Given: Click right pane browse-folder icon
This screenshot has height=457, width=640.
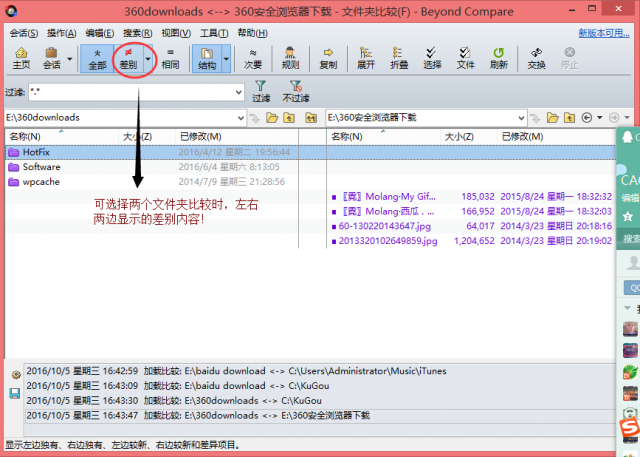Looking at the screenshot, I should pos(552,118).
